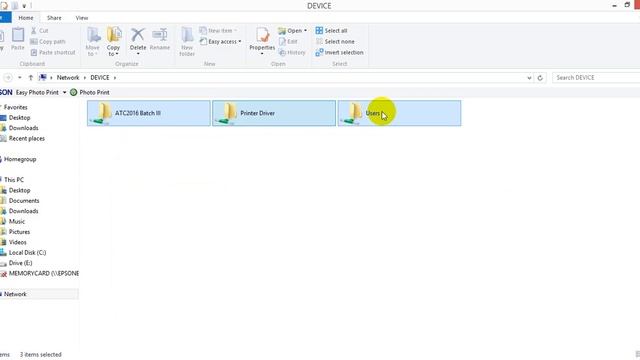The width and height of the screenshot is (640, 360).
Task: Click the Move to button
Action: (93, 41)
